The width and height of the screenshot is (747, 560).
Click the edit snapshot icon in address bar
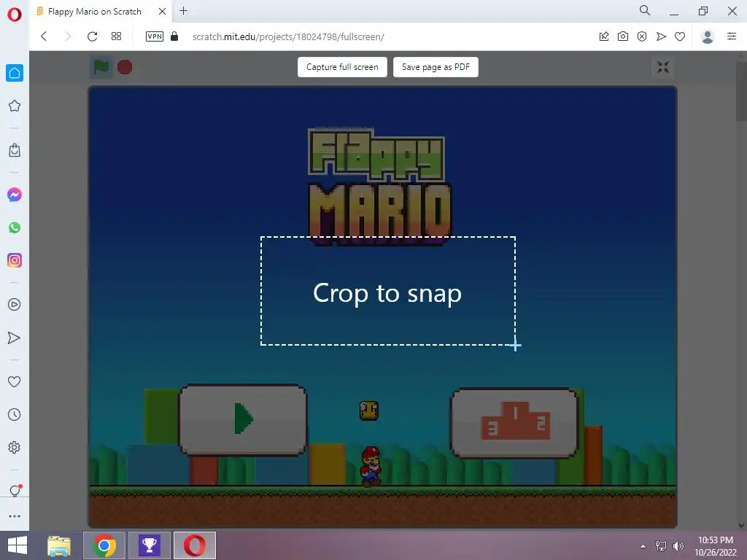pyautogui.click(x=604, y=36)
